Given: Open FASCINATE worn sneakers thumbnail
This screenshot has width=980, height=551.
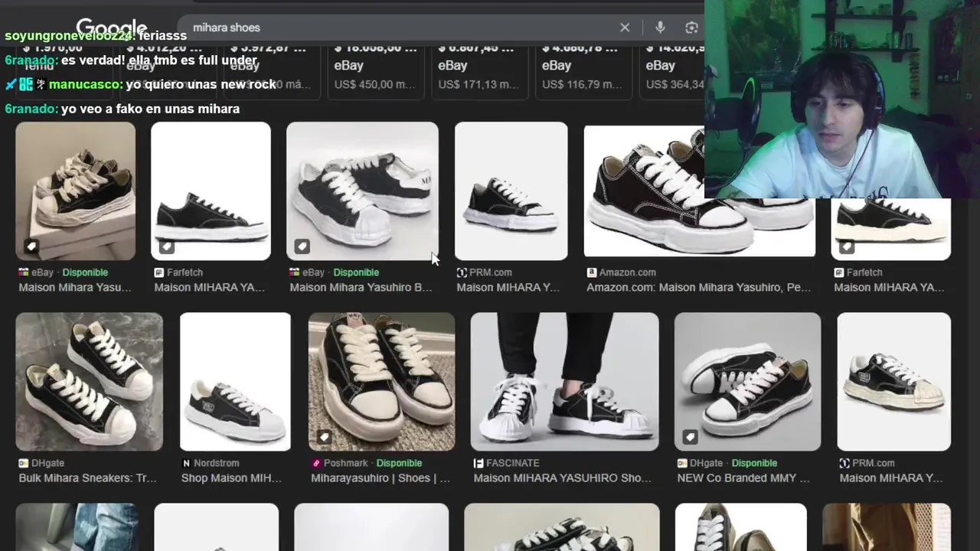Looking at the screenshot, I should coord(564,381).
